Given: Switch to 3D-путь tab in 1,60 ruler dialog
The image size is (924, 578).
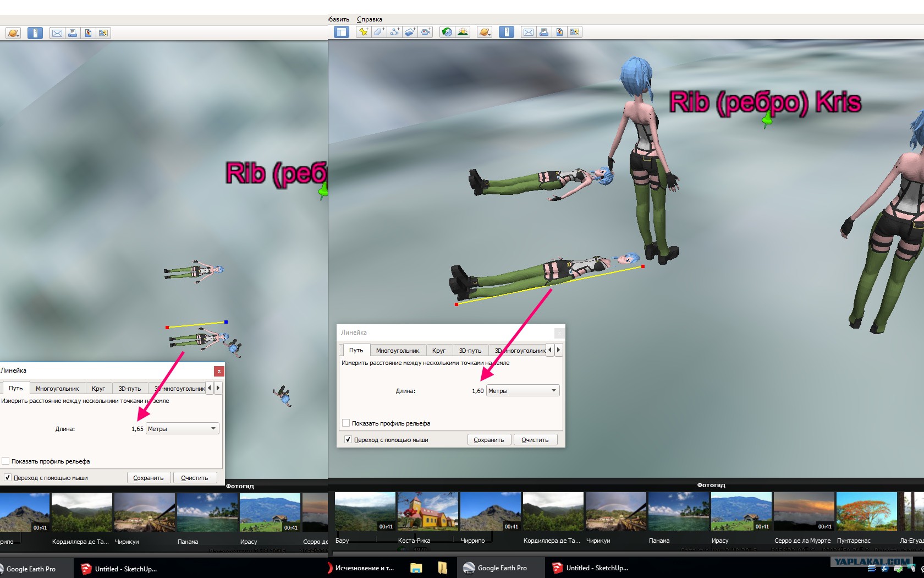Looking at the screenshot, I should tap(470, 351).
